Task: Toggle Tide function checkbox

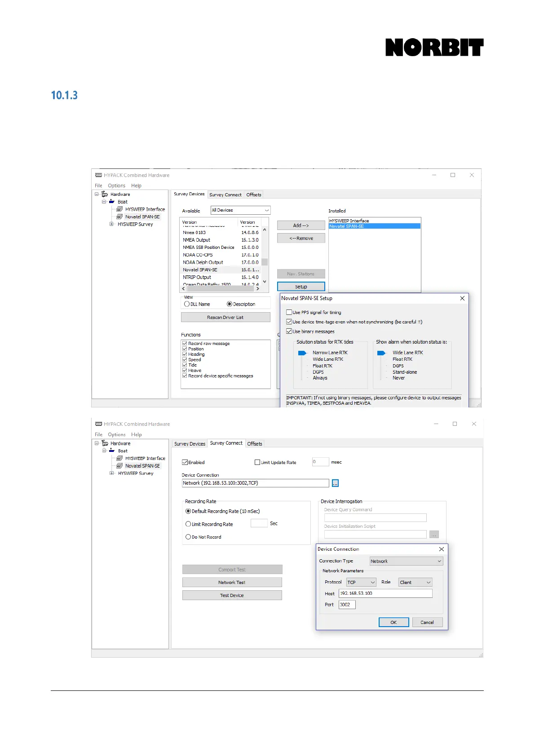Action: [185, 365]
